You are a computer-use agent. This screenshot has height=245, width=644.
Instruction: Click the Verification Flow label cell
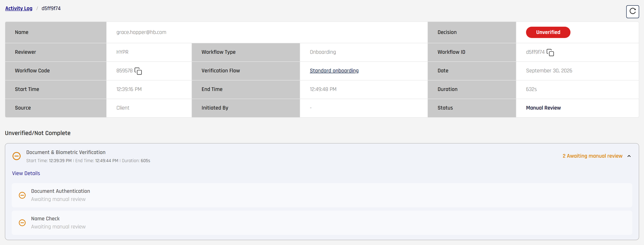click(x=246, y=71)
